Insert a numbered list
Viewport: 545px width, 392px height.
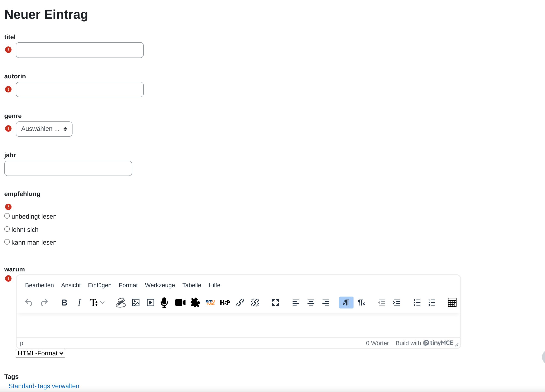(x=432, y=303)
